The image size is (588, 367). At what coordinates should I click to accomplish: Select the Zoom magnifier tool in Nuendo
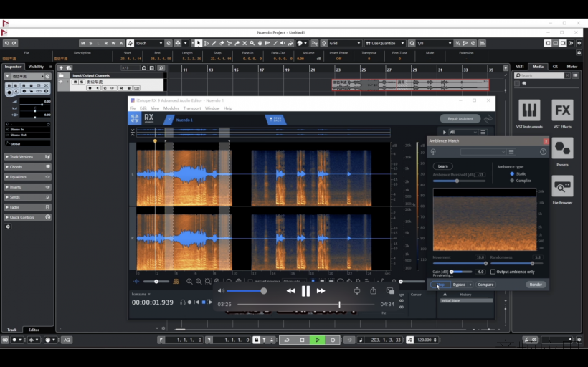(x=252, y=43)
